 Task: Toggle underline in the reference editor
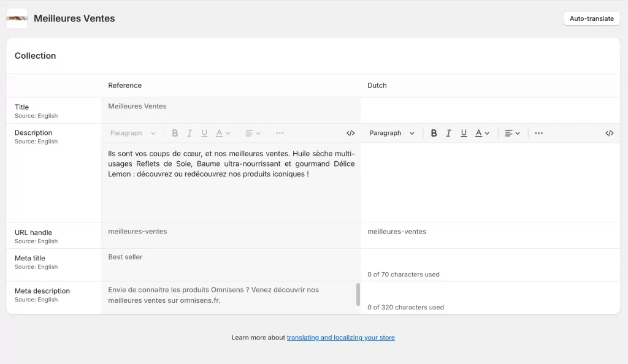[x=204, y=133]
